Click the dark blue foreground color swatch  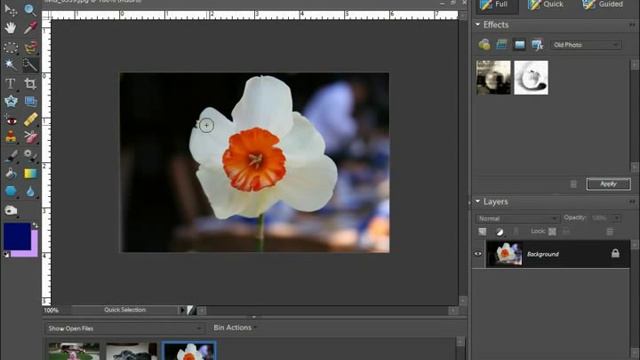pos(17,236)
